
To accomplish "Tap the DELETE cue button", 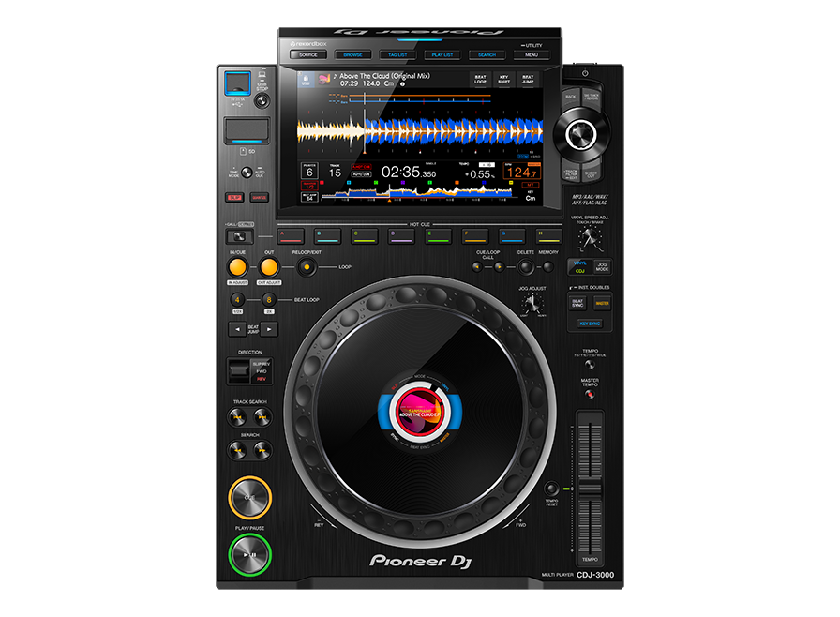I will coord(525,265).
